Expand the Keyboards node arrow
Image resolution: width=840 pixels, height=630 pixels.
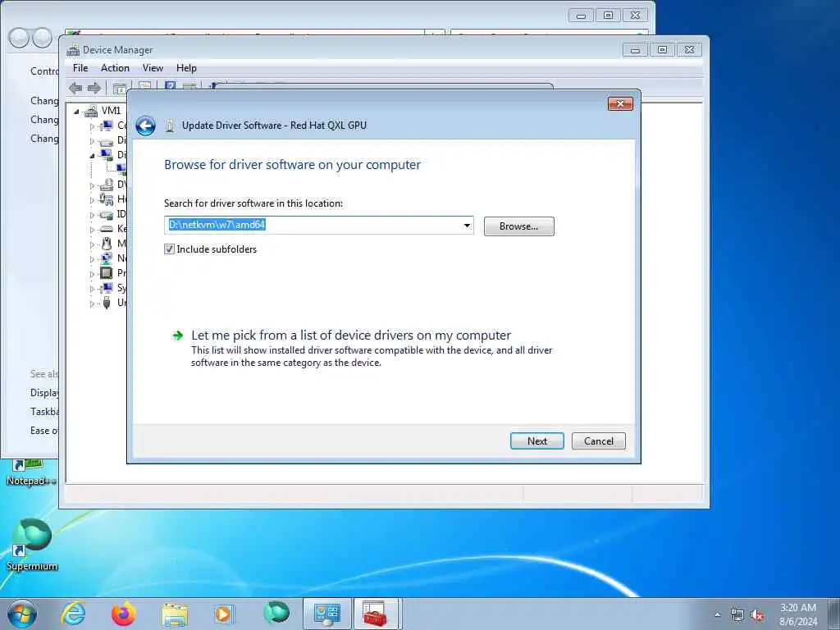pyautogui.click(x=92, y=230)
